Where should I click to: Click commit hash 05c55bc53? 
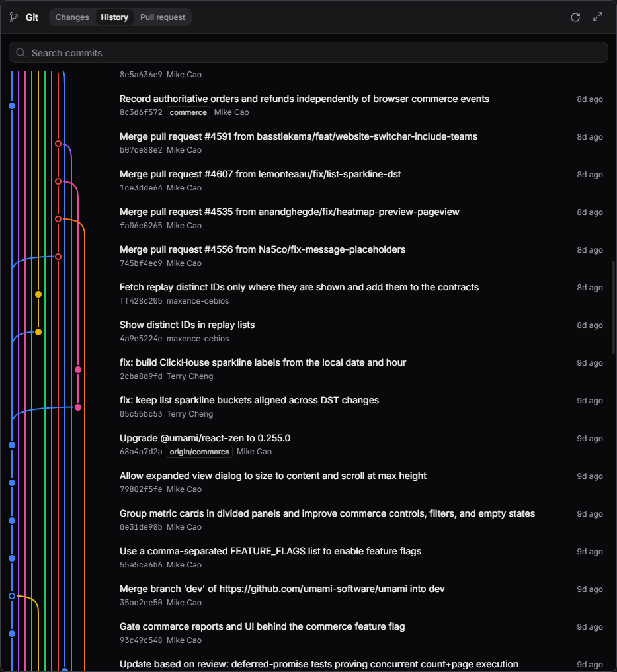click(141, 414)
